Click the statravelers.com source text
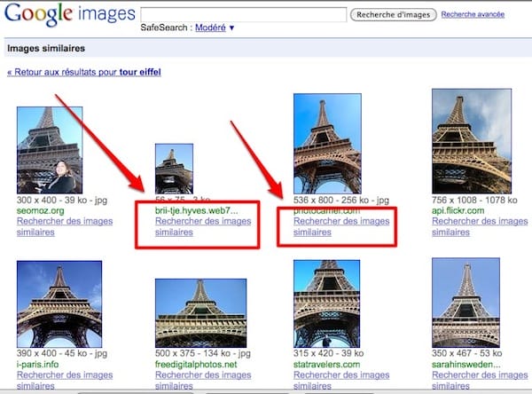Viewport: 532px width, 394px height. click(326, 365)
